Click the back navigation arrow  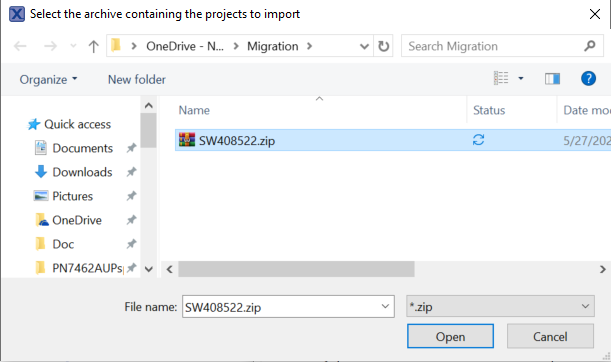[x=20, y=46]
